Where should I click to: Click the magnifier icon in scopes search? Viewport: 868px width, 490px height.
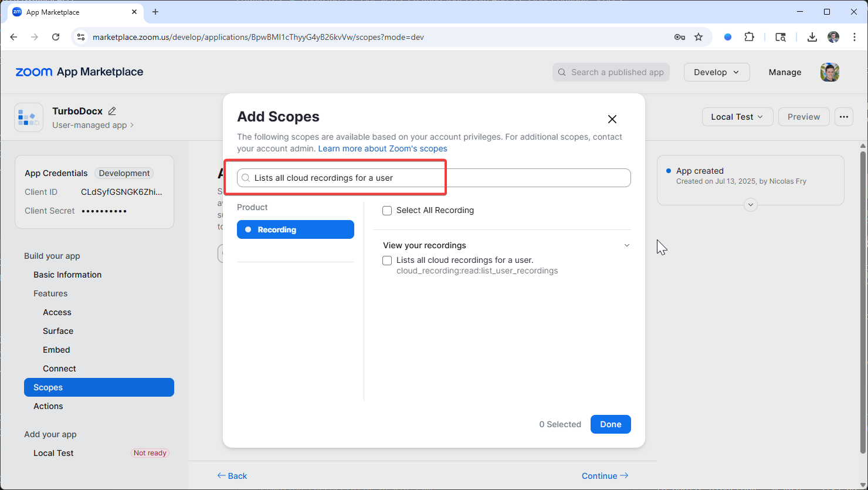[x=246, y=178]
